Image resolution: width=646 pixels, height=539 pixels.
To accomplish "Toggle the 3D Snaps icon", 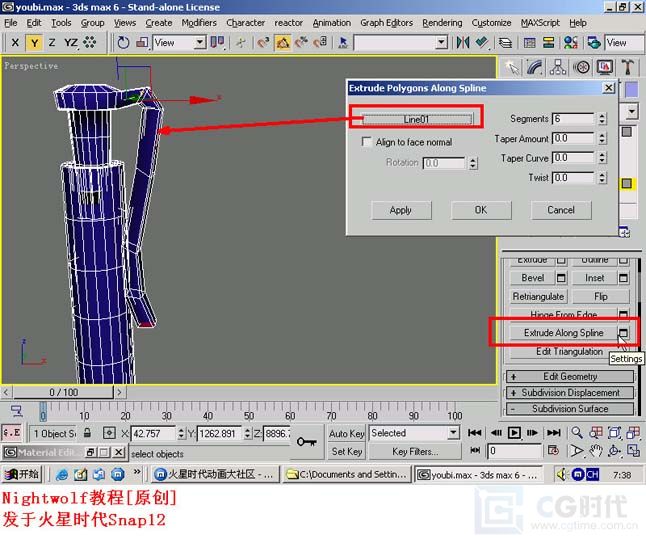I will pyautogui.click(x=263, y=42).
